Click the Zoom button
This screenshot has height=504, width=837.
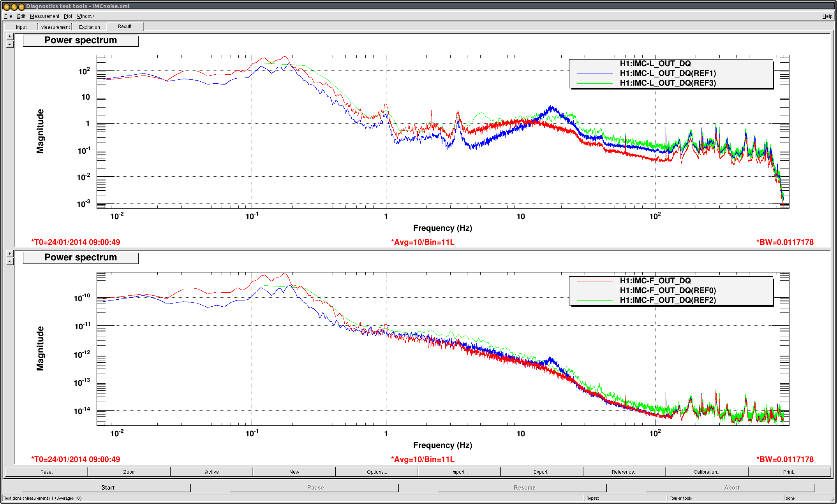[129, 472]
